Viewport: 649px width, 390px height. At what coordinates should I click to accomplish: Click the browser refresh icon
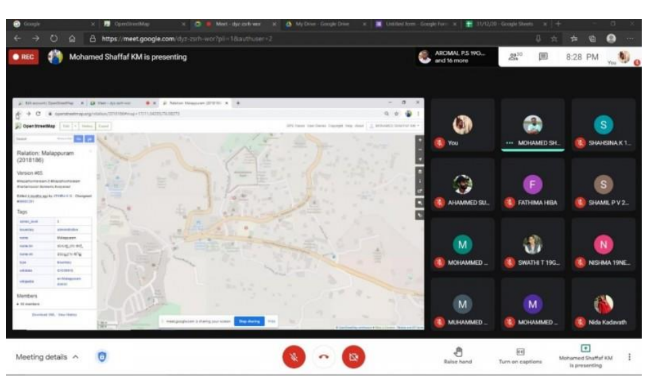[x=54, y=39]
